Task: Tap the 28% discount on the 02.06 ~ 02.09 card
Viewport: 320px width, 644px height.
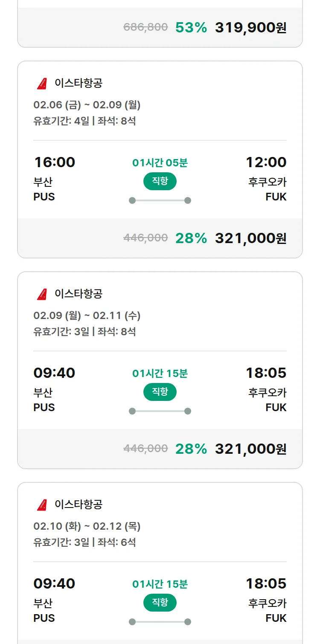Action: (191, 238)
